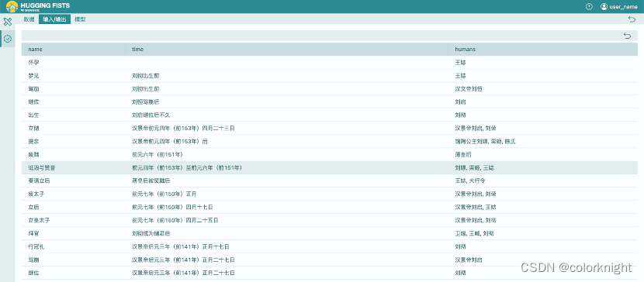Select the 提亲 row name
The image size is (644, 282).
tap(33, 142)
